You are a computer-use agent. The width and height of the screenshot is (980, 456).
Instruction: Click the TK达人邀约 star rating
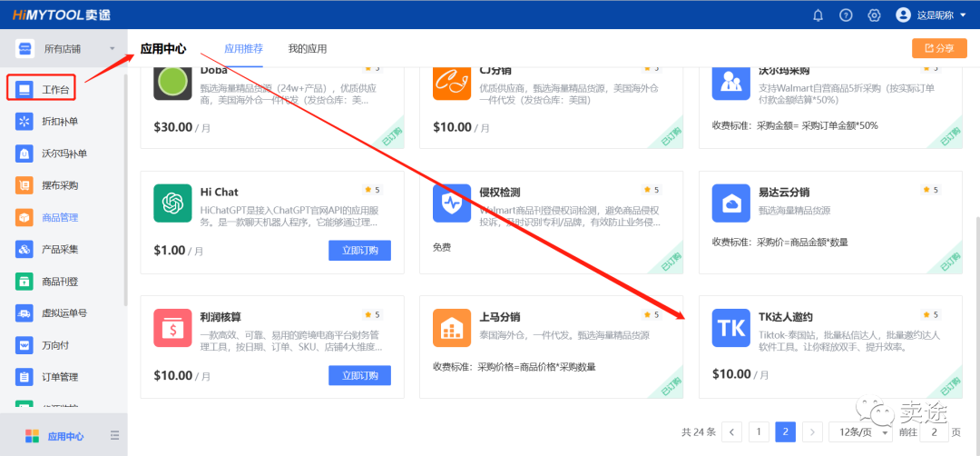(931, 314)
